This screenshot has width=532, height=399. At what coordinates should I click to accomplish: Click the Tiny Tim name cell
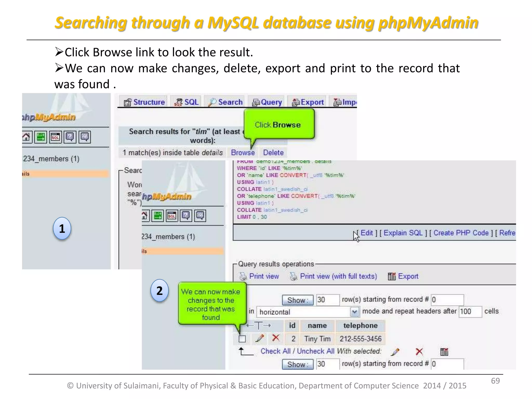(x=317, y=339)
